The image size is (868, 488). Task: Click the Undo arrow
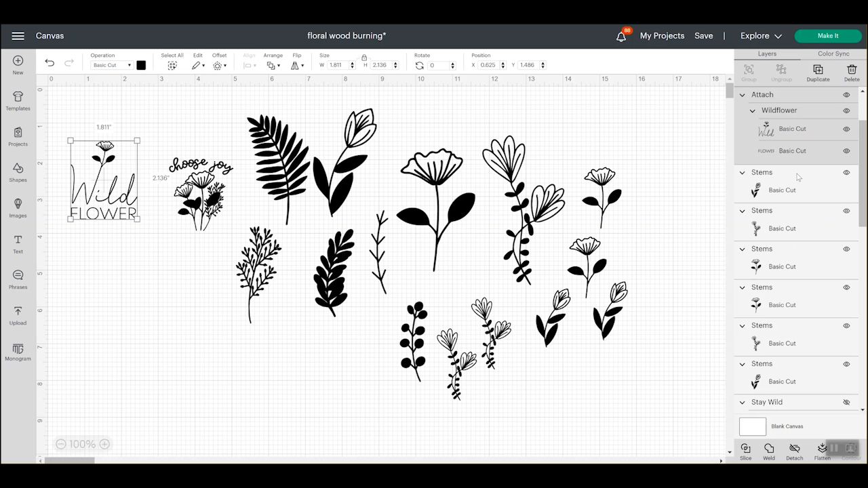click(x=50, y=63)
